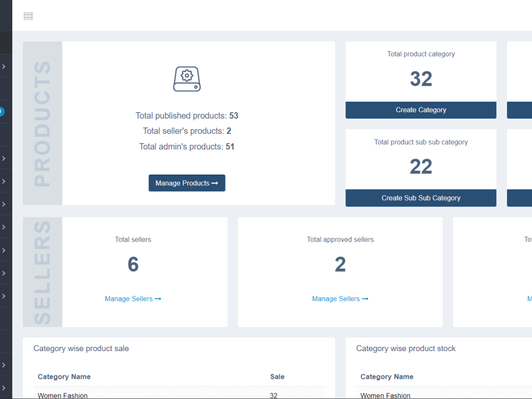Click the 'Total product category' label
The height and width of the screenshot is (399, 532).
click(421, 54)
